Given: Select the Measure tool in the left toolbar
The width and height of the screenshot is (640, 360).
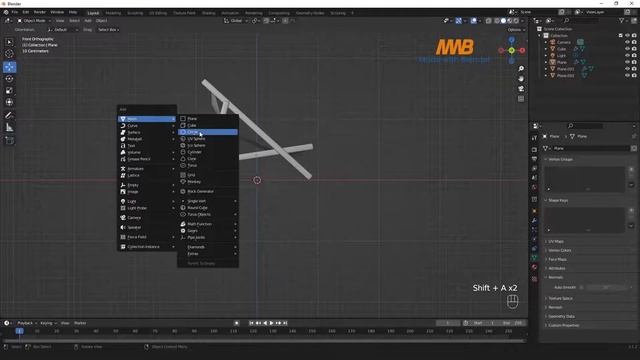Looking at the screenshot, I should click(x=9, y=128).
